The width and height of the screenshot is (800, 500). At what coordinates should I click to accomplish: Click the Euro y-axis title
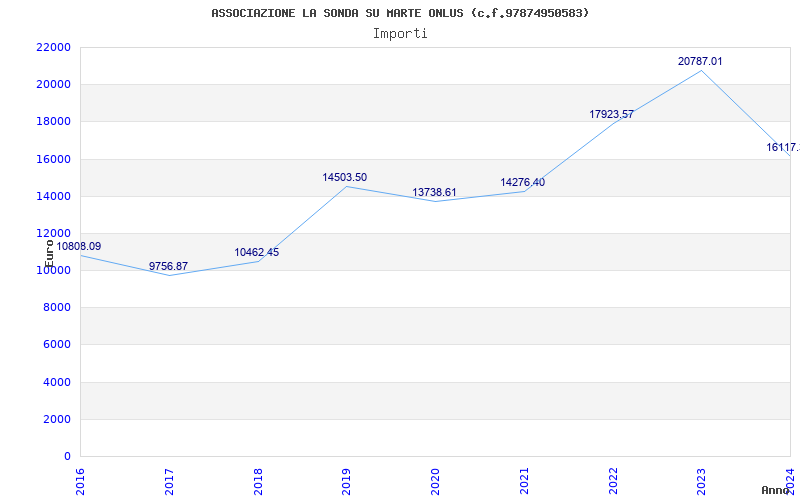pyautogui.click(x=49, y=254)
